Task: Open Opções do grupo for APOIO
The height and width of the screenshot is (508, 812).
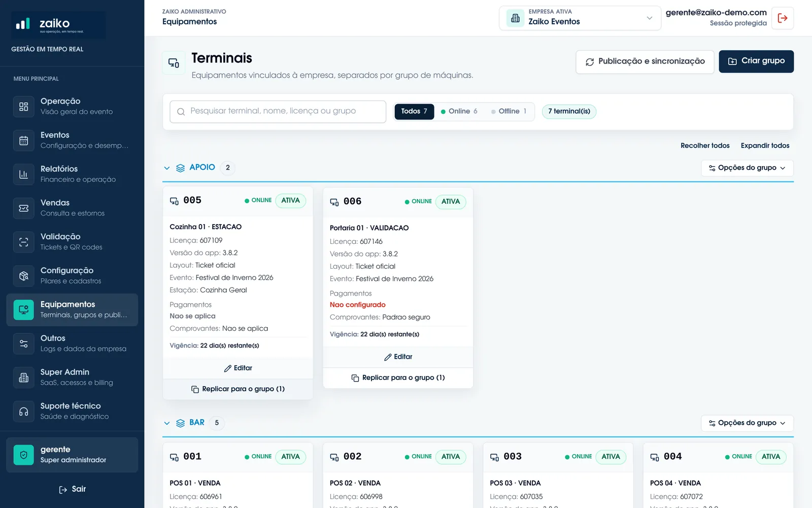Action: pyautogui.click(x=747, y=168)
